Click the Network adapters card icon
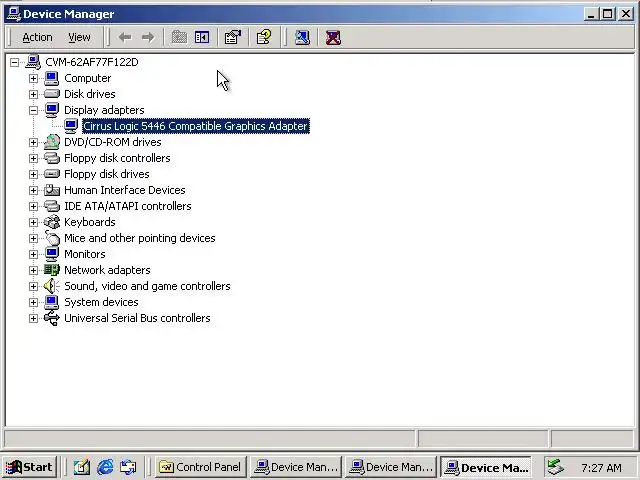640x480 pixels. tap(52, 270)
